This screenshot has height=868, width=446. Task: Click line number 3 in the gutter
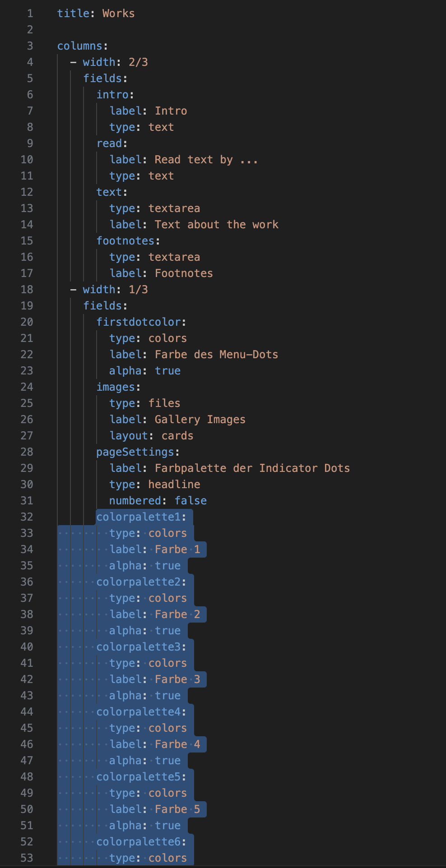pyautogui.click(x=30, y=46)
